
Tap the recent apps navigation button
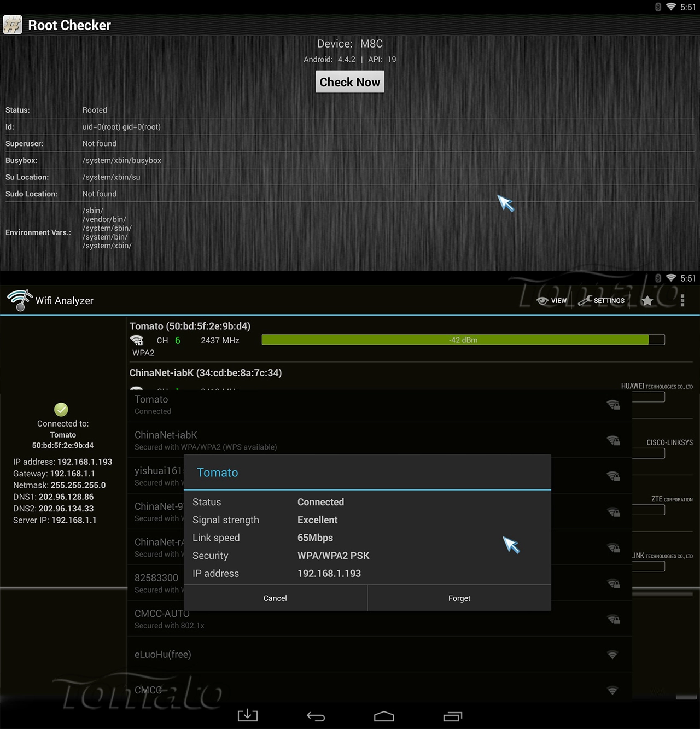[453, 716]
